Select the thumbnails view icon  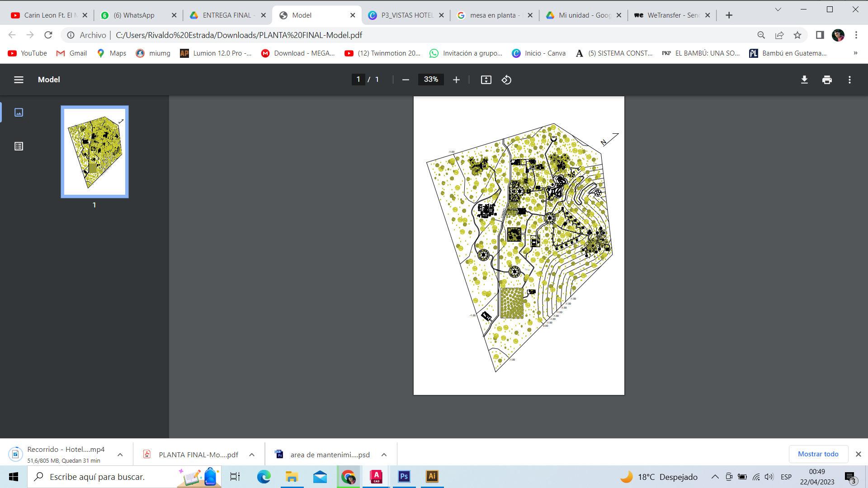(x=19, y=112)
